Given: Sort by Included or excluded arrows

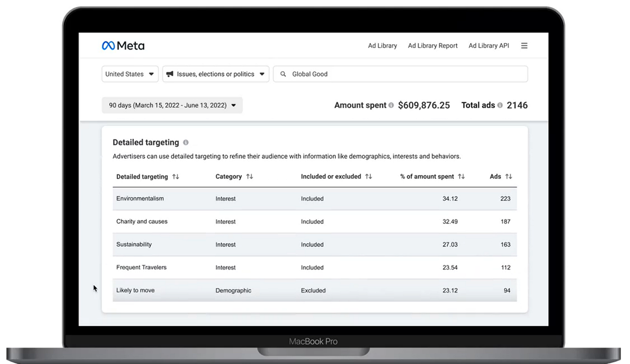Looking at the screenshot, I should [x=369, y=177].
